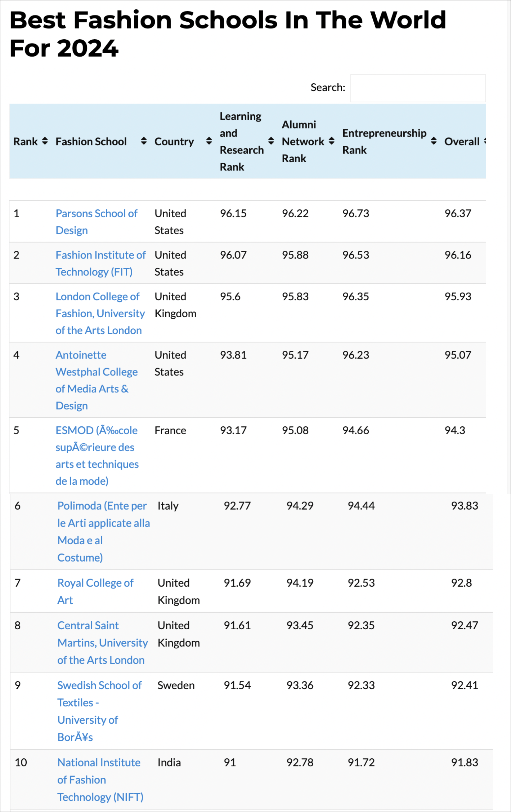511x812 pixels.
Task: Click the Country header text
Action: tap(174, 142)
